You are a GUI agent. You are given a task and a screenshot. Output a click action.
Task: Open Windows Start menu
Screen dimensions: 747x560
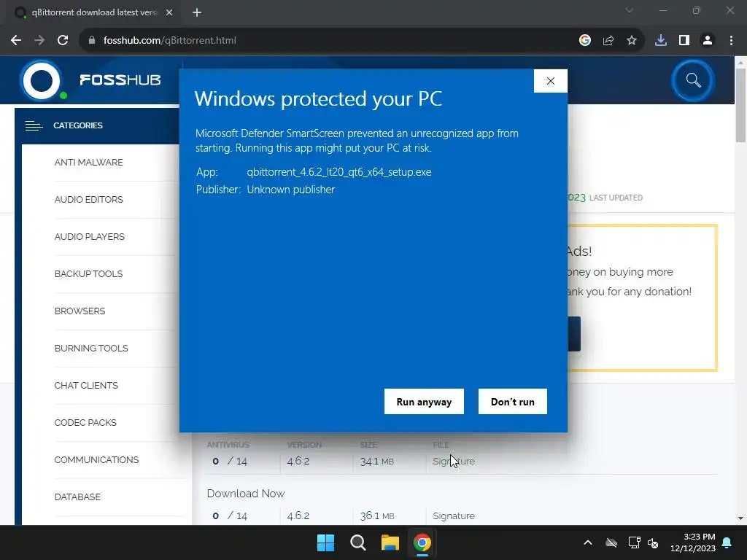pos(326,542)
